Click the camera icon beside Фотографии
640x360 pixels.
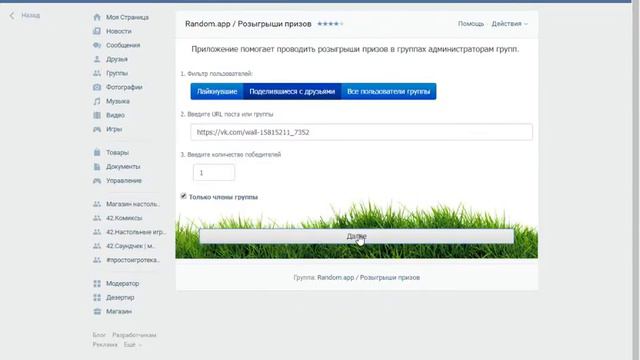pos(97,87)
